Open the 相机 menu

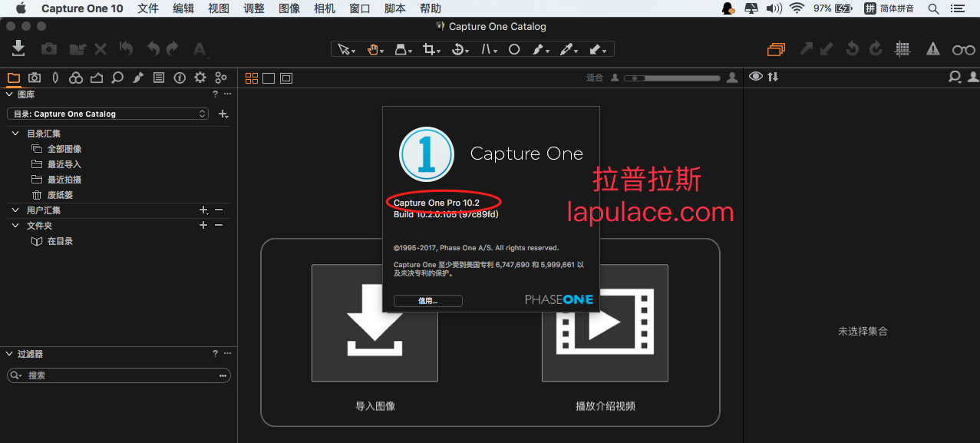tap(325, 8)
